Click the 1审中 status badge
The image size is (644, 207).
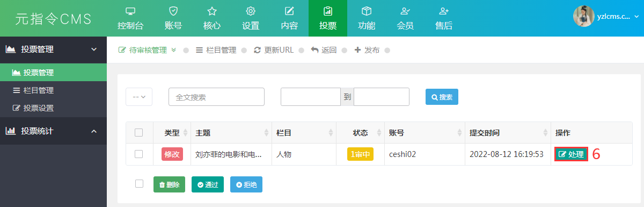(x=360, y=154)
